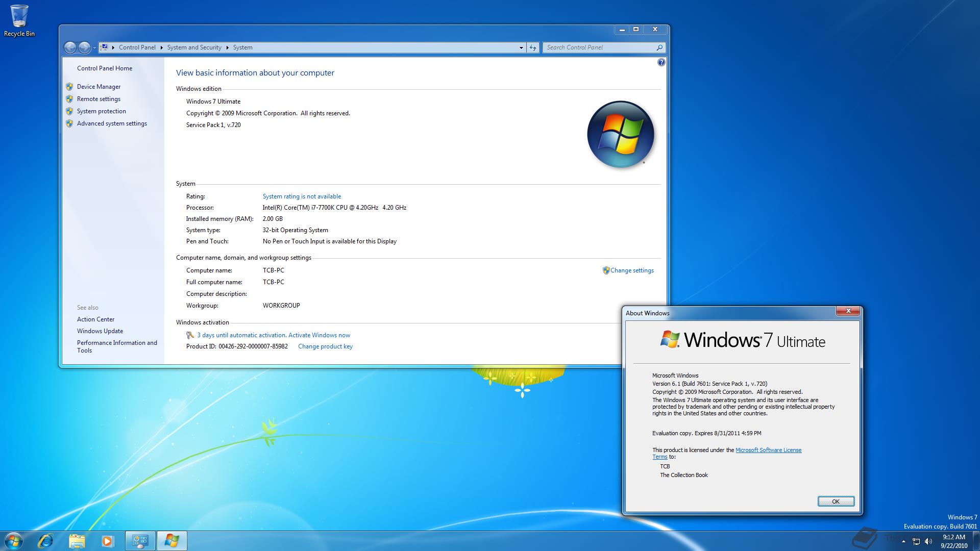Select System and Security in the breadcrumb

point(194,47)
